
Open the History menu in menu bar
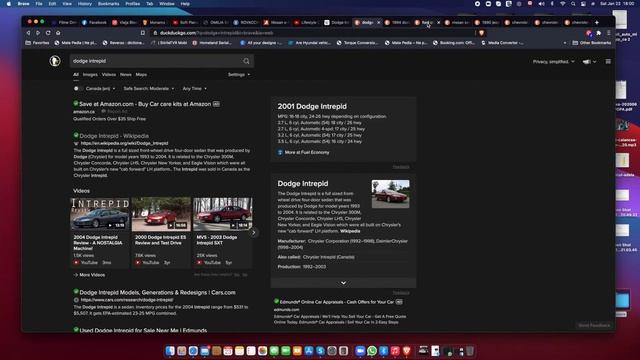84,4
